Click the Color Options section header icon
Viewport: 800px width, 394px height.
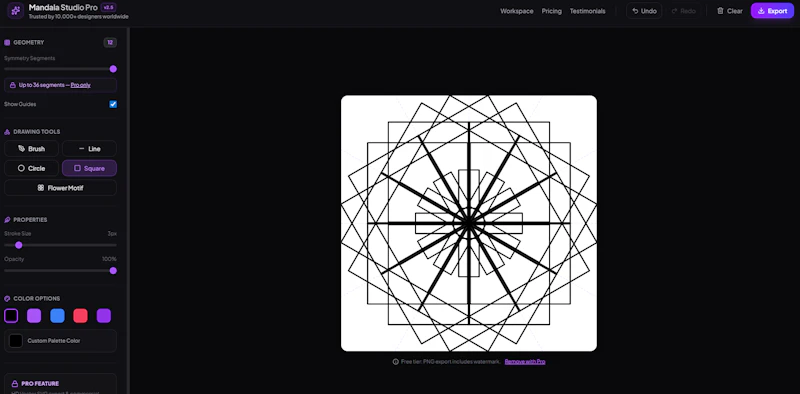(x=7, y=299)
